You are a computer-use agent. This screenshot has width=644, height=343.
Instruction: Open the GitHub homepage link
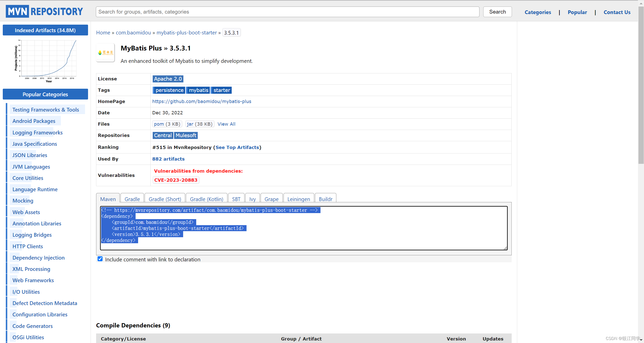click(202, 101)
